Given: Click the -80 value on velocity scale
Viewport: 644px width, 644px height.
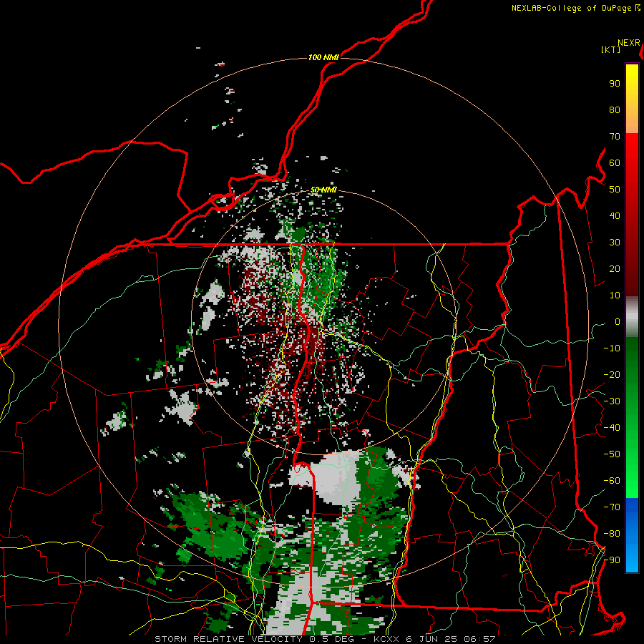Looking at the screenshot, I should 612,534.
